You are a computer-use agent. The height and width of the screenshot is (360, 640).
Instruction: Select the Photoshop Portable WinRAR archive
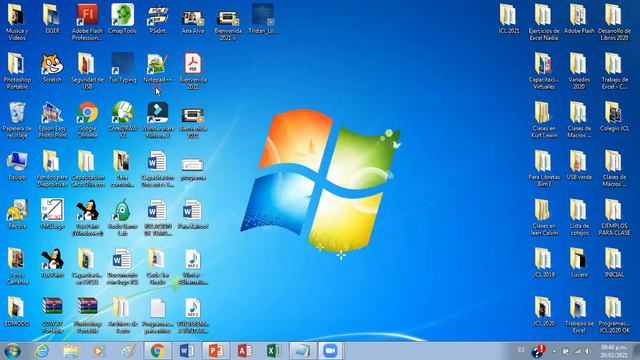pyautogui.click(x=87, y=315)
